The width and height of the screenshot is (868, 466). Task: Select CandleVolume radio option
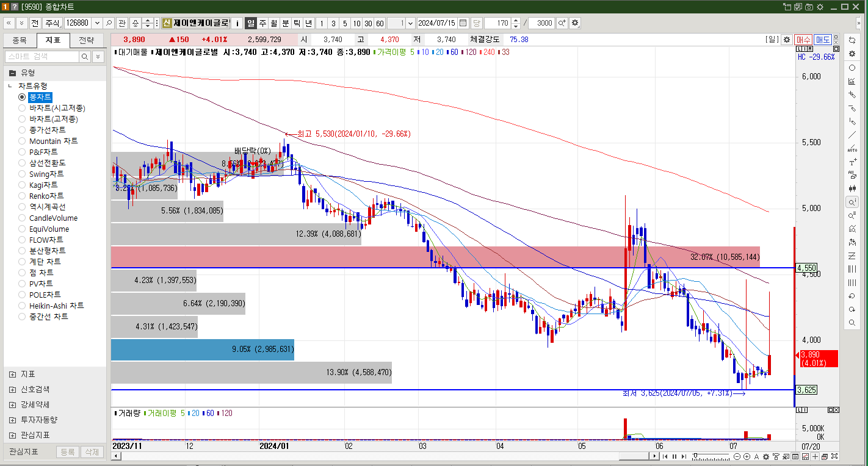coord(22,218)
